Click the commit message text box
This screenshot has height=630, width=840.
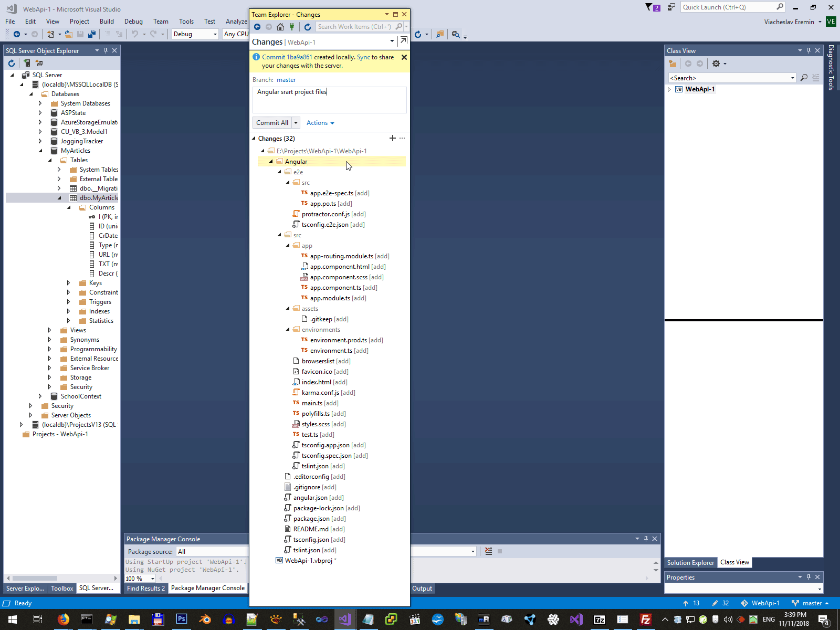pyautogui.click(x=330, y=100)
